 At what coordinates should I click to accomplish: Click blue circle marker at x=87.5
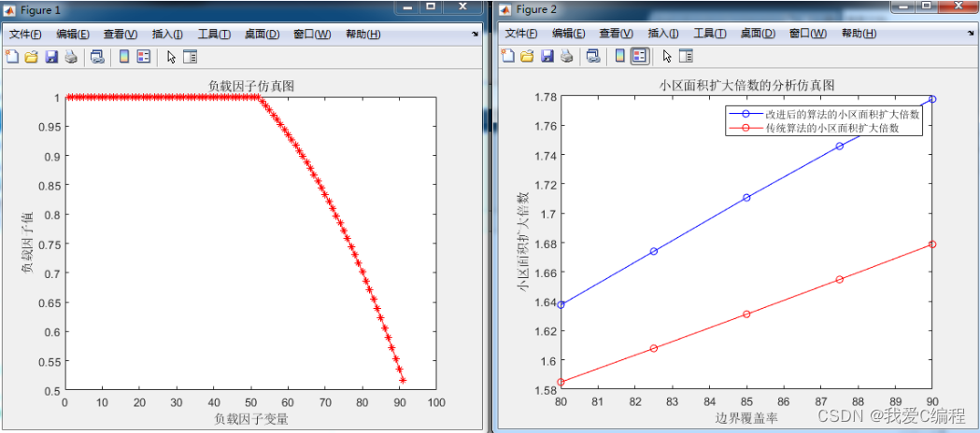click(839, 146)
